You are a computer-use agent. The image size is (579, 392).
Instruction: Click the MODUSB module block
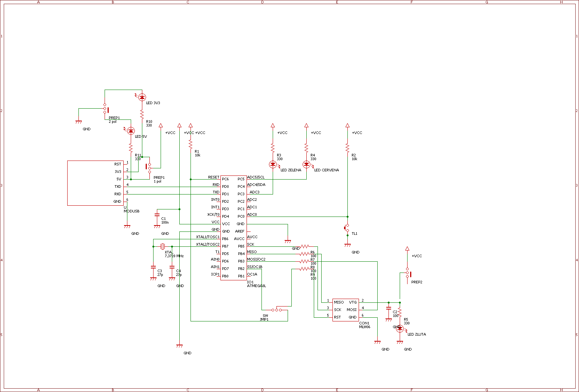pos(95,183)
